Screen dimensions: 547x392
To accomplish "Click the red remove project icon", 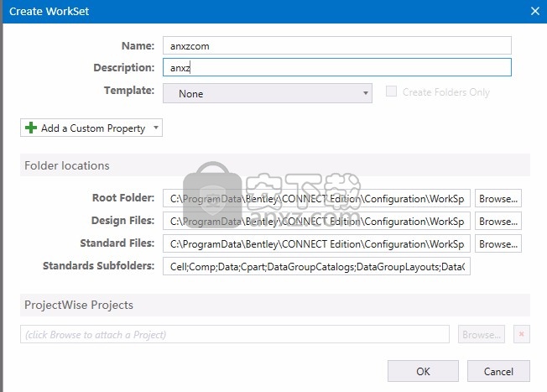I will point(522,334).
